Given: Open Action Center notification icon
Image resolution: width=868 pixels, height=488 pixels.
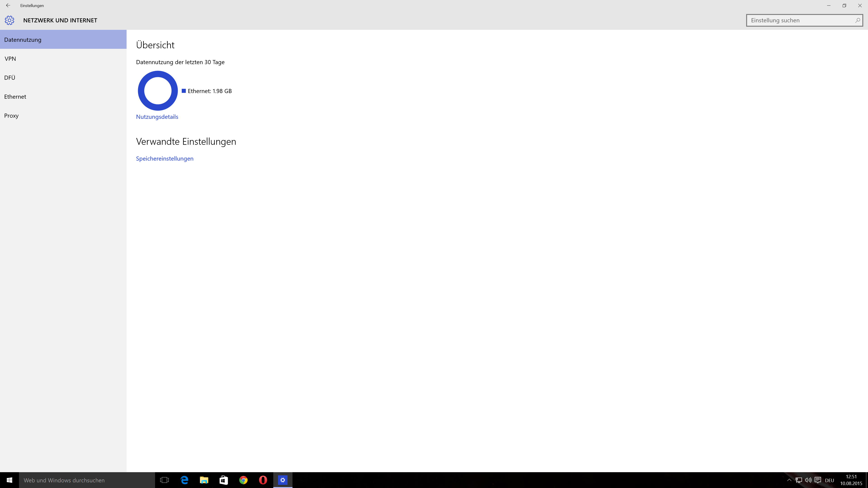Looking at the screenshot, I should (818, 480).
